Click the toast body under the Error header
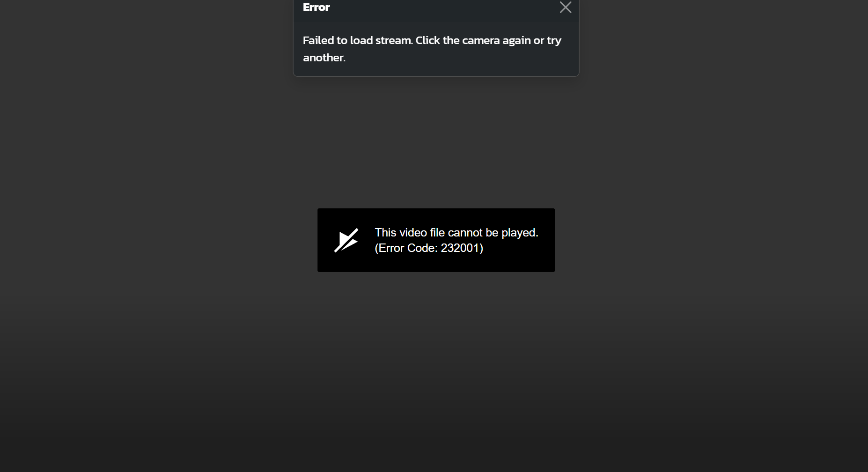 pyautogui.click(x=436, y=49)
